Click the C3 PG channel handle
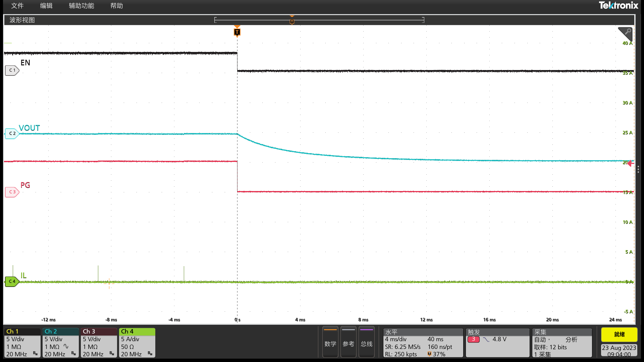644x362 pixels. (12, 192)
